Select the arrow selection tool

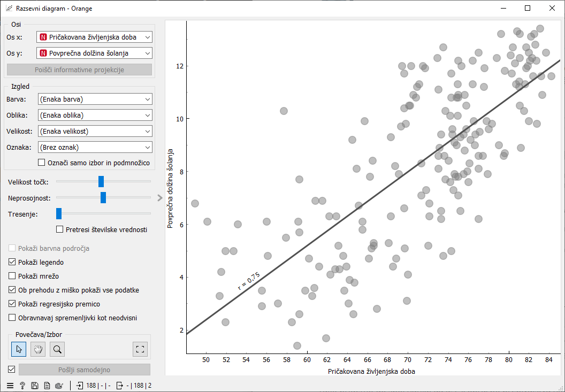click(19, 349)
